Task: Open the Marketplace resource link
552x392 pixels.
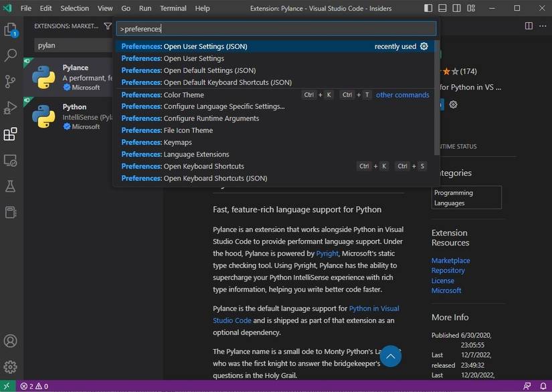Action: [450, 260]
